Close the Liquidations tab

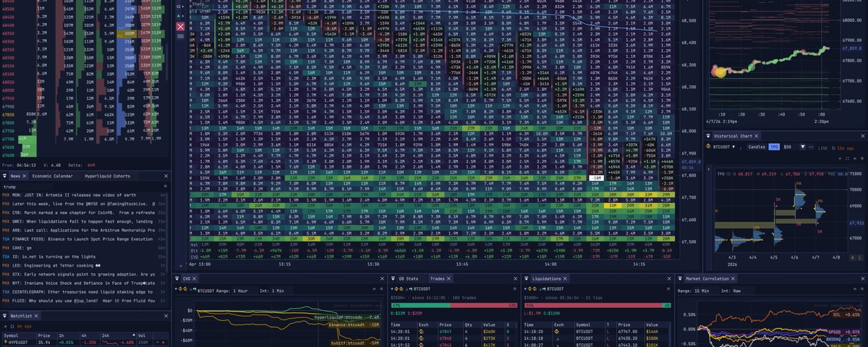[565, 278]
